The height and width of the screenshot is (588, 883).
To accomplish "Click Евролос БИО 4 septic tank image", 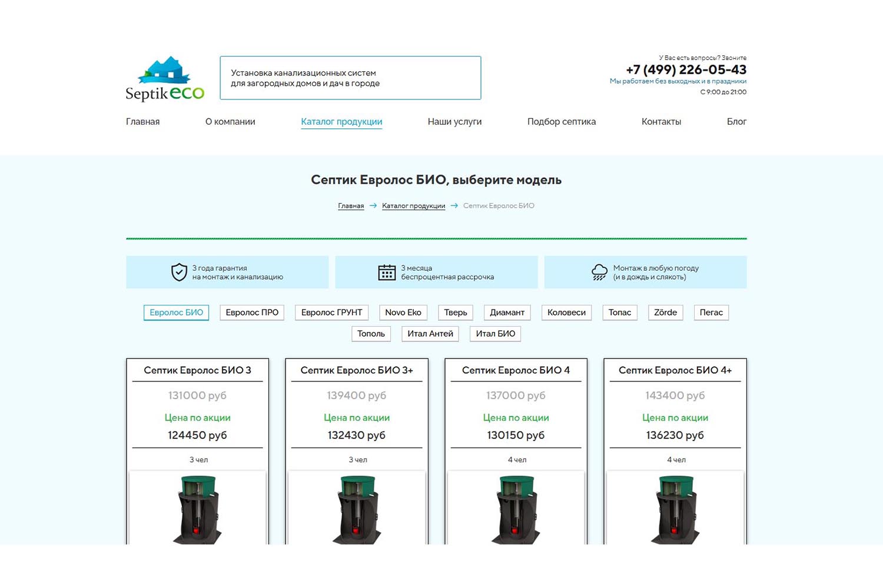I will coord(516,509).
